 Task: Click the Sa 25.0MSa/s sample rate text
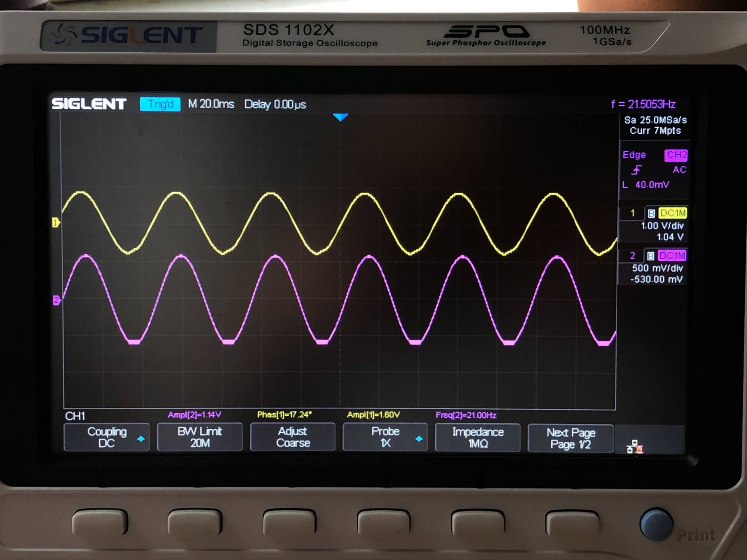(x=655, y=120)
